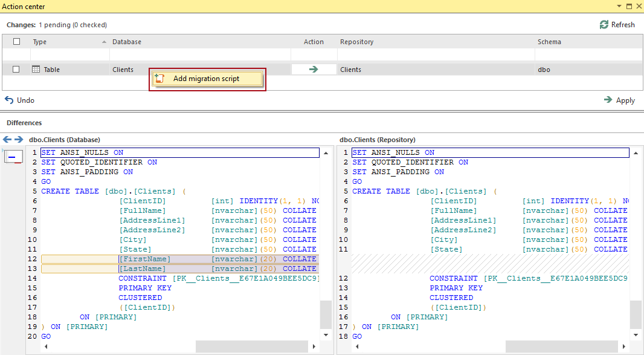This screenshot has width=644, height=355.
Task: Go to next difference with right arrow
Action: pyautogui.click(x=19, y=140)
